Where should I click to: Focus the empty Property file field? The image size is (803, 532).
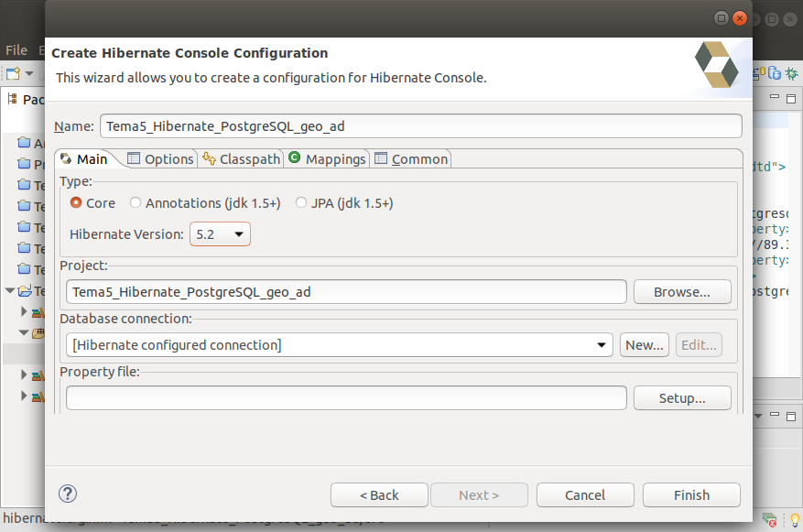pyautogui.click(x=346, y=398)
